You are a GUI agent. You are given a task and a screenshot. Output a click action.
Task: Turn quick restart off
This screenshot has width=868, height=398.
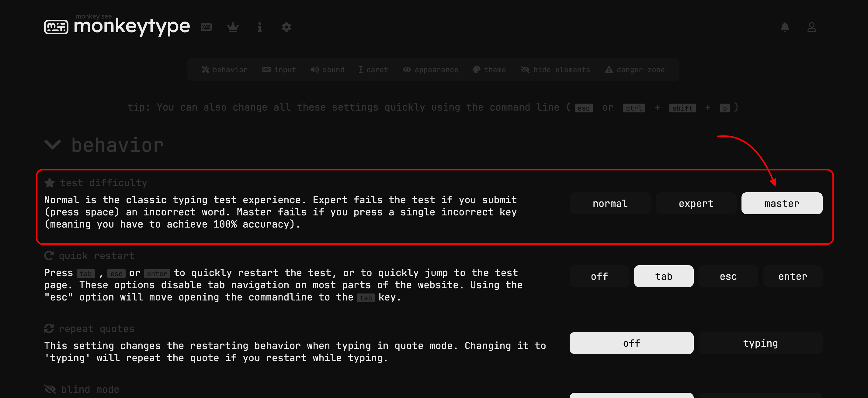pyautogui.click(x=599, y=276)
